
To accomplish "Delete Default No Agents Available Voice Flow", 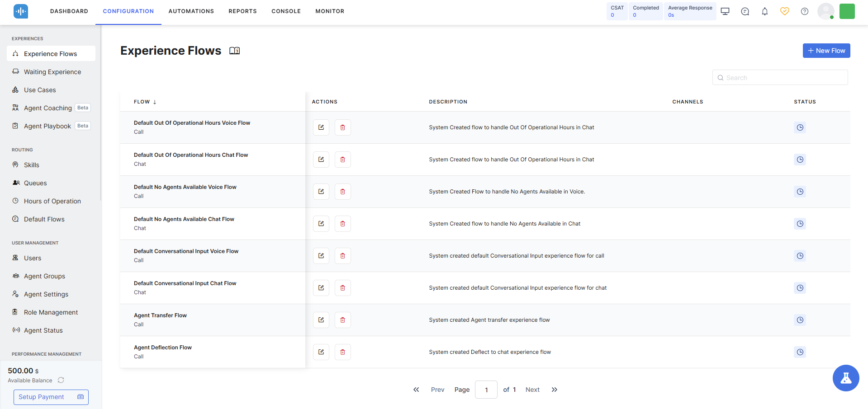I will click(x=343, y=192).
